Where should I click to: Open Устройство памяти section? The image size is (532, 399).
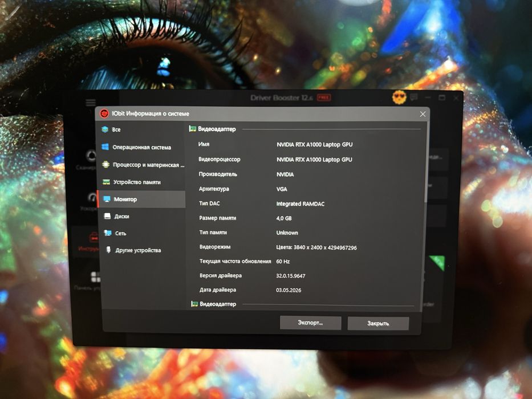tap(142, 182)
